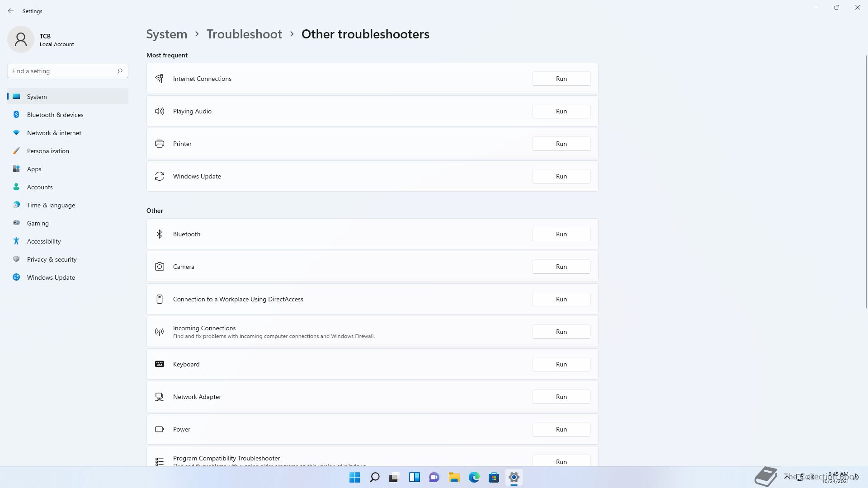Click the vertical scrollbar on the right
The width and height of the screenshot is (868, 488).
pyautogui.click(x=866, y=181)
